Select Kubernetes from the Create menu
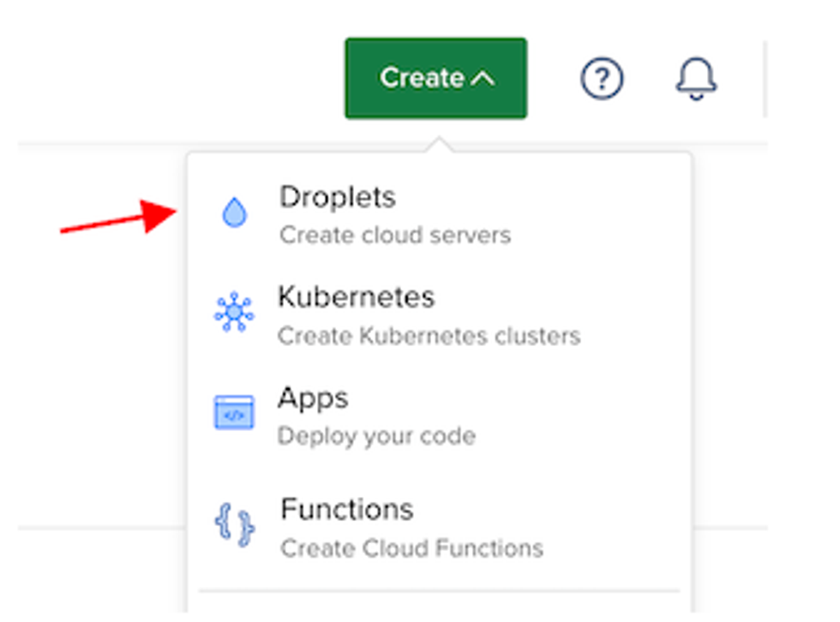The width and height of the screenshot is (840, 622). [356, 297]
